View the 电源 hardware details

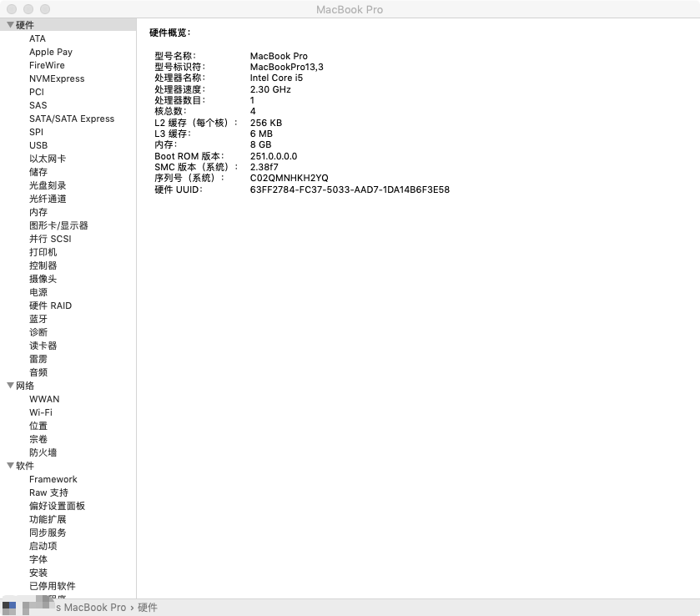tap(38, 292)
